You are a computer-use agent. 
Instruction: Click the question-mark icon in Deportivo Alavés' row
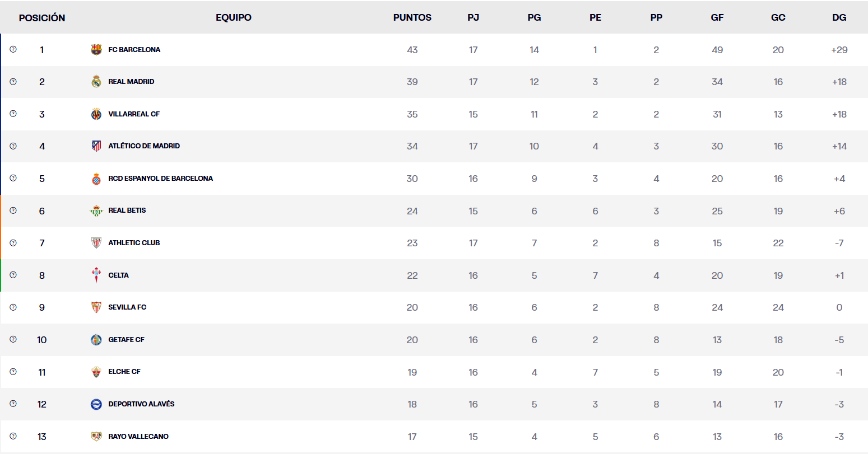[x=13, y=404]
